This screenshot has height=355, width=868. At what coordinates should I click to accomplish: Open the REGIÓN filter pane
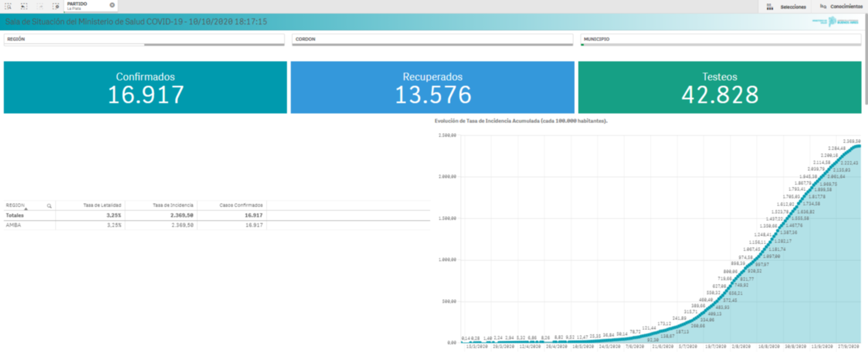click(x=144, y=40)
